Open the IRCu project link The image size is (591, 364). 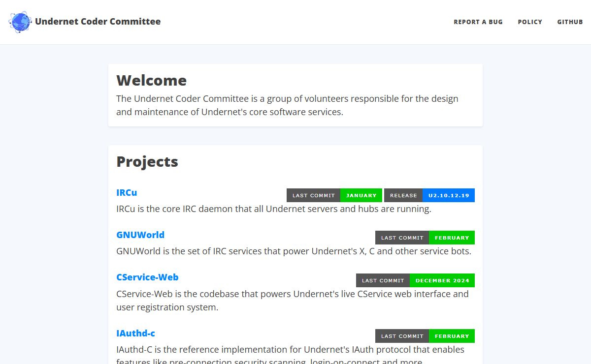pyautogui.click(x=127, y=192)
